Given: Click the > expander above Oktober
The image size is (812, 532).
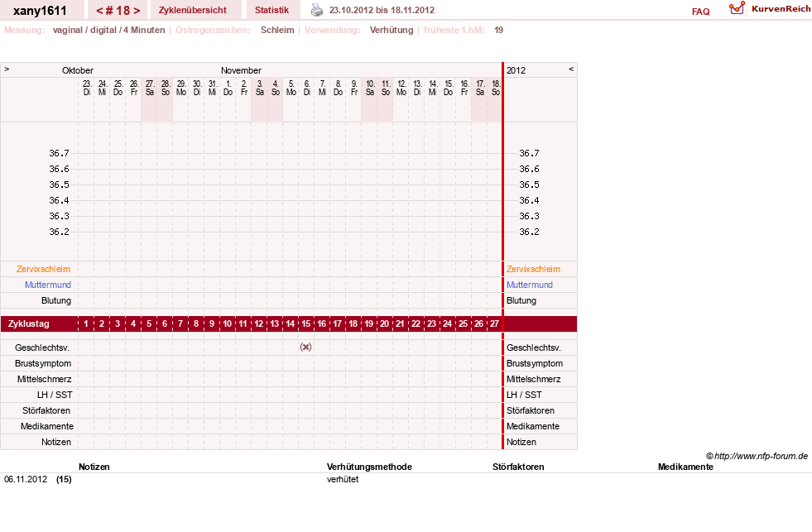Looking at the screenshot, I should click(7, 69).
